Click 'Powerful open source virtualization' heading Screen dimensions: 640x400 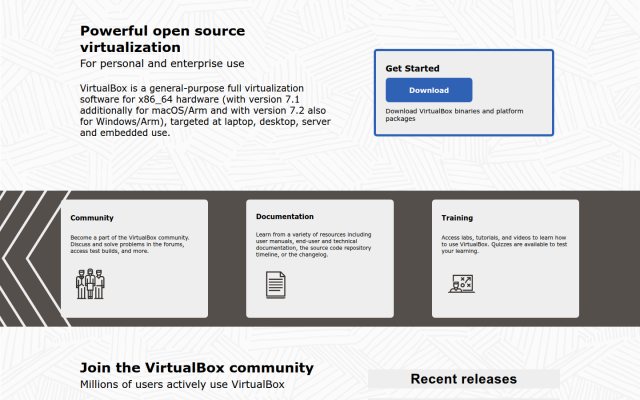point(162,39)
